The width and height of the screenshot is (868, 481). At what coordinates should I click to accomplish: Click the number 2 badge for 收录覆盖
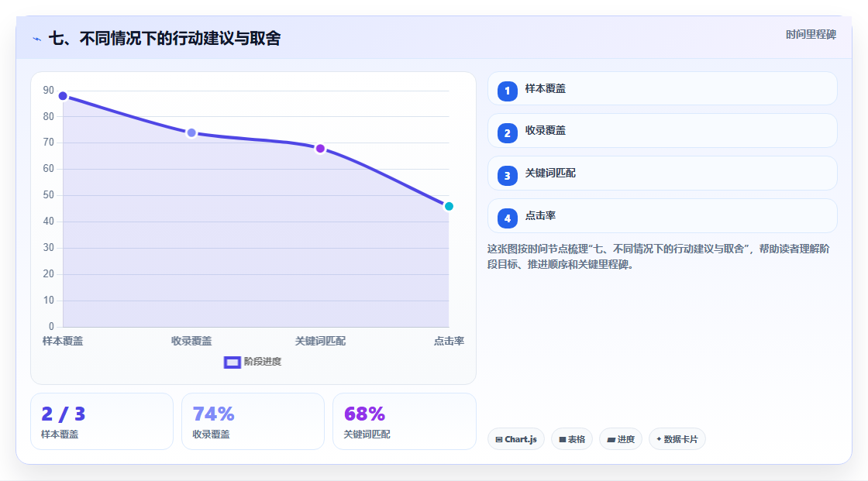click(x=507, y=133)
